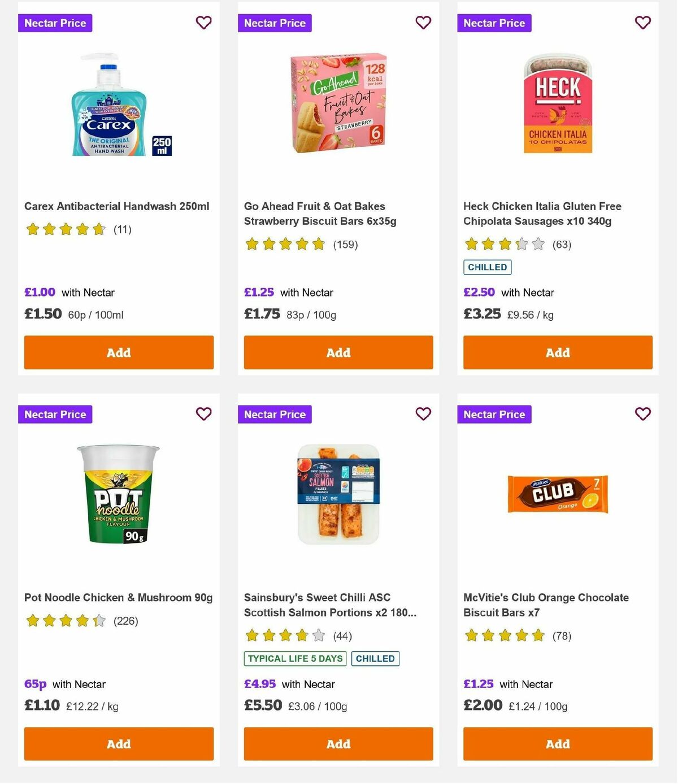
Task: Add Sainsbury's Sweet Chilli Salmon to basket
Action: [x=338, y=744]
